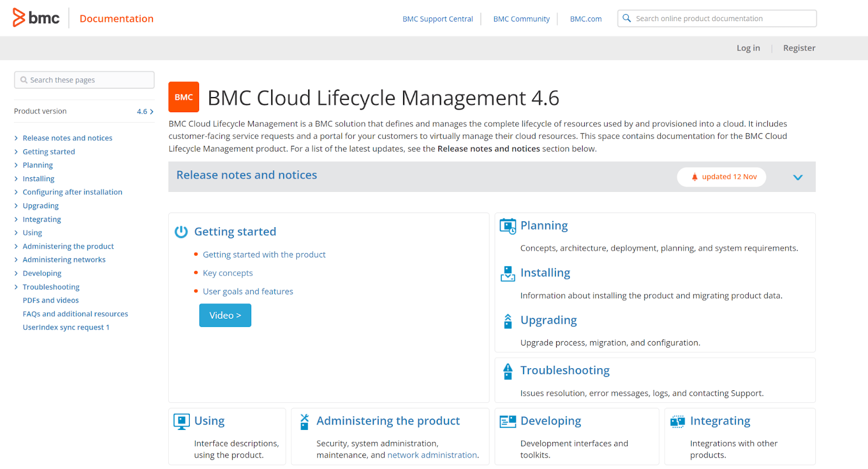
Task: Open the Using card heading
Action: [209, 421]
